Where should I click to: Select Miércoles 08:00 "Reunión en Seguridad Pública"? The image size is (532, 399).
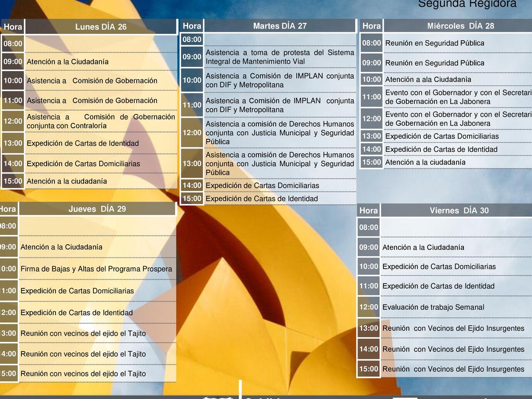click(x=458, y=43)
